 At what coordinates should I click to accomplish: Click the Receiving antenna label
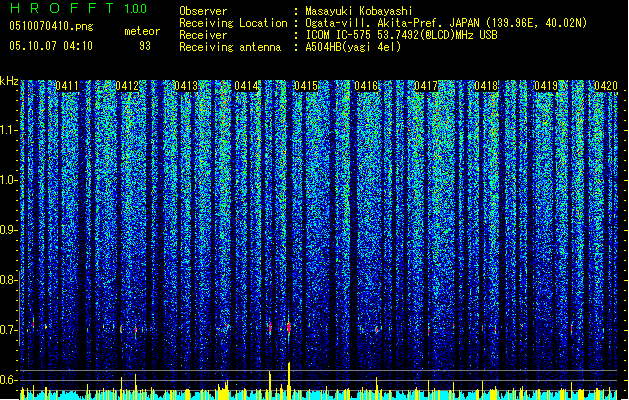click(x=230, y=47)
